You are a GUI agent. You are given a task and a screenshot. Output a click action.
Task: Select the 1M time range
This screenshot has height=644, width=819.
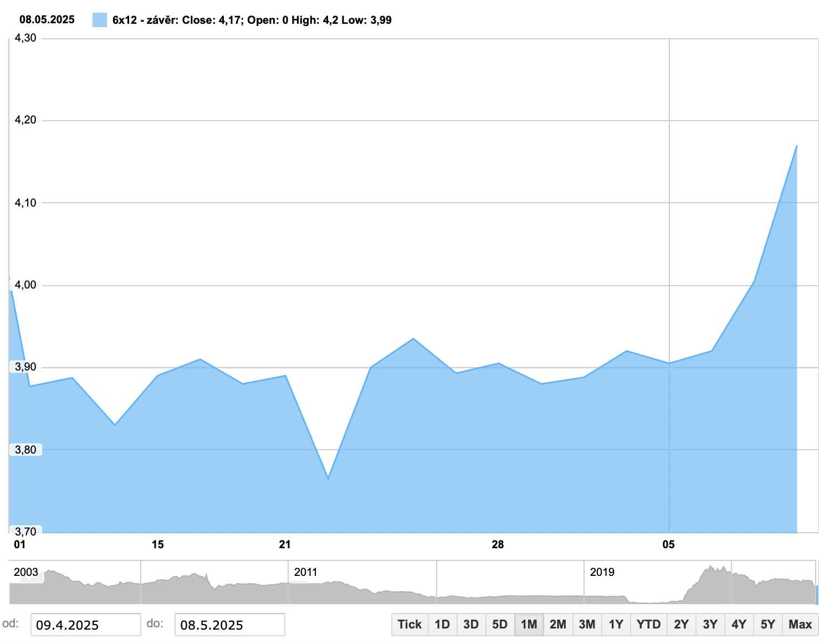[529, 624]
